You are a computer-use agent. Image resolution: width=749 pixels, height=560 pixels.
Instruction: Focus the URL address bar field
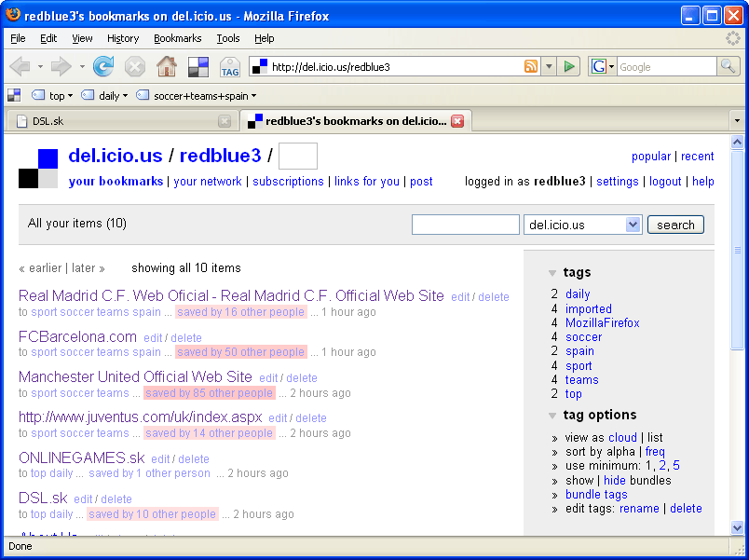click(397, 66)
